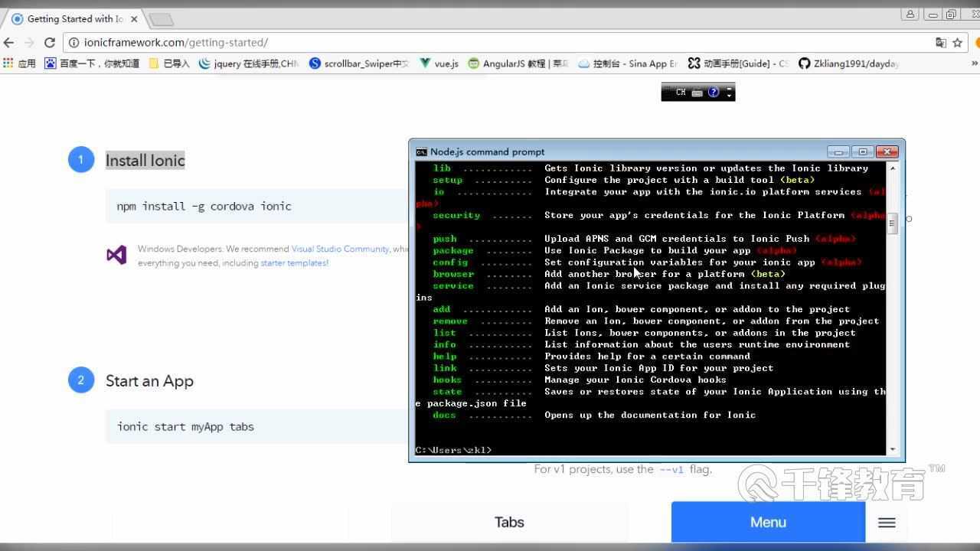Screen dimensions: 980x551
Task: Open the starter templates link
Action: tap(294, 263)
